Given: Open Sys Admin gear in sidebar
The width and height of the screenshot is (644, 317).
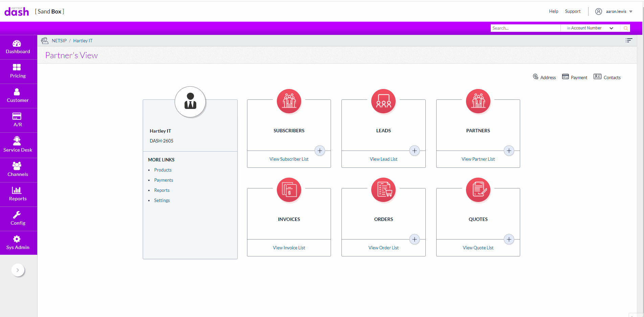Looking at the screenshot, I should 18,243.
